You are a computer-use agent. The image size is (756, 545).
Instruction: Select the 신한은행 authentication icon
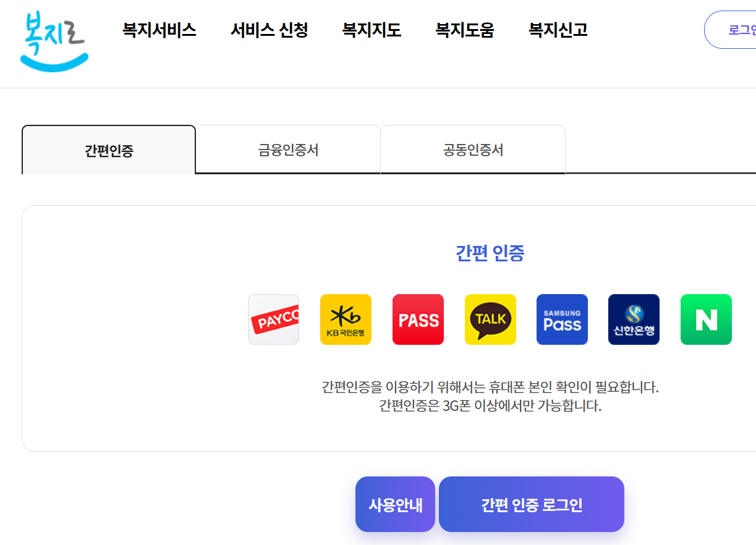pyautogui.click(x=634, y=319)
